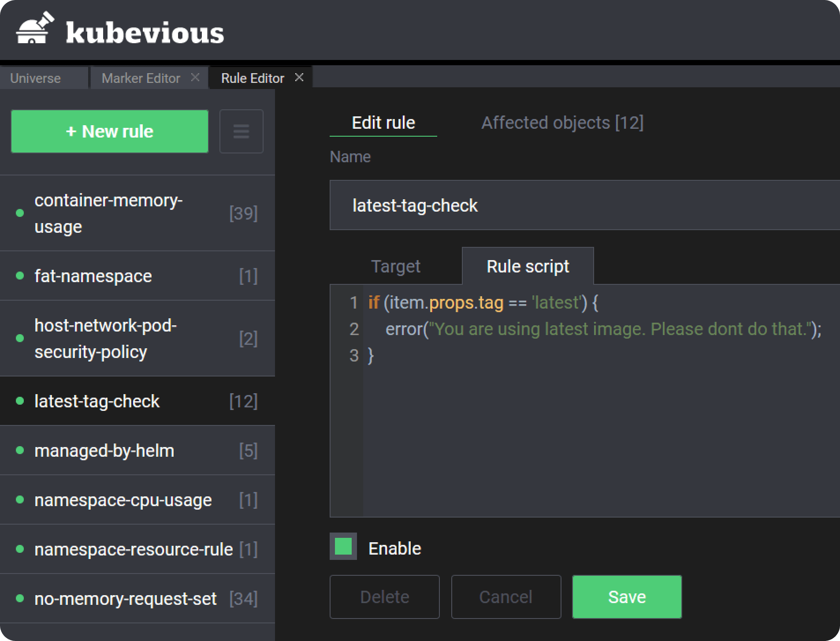Select the no-memory-request-set rule

[x=138, y=599]
